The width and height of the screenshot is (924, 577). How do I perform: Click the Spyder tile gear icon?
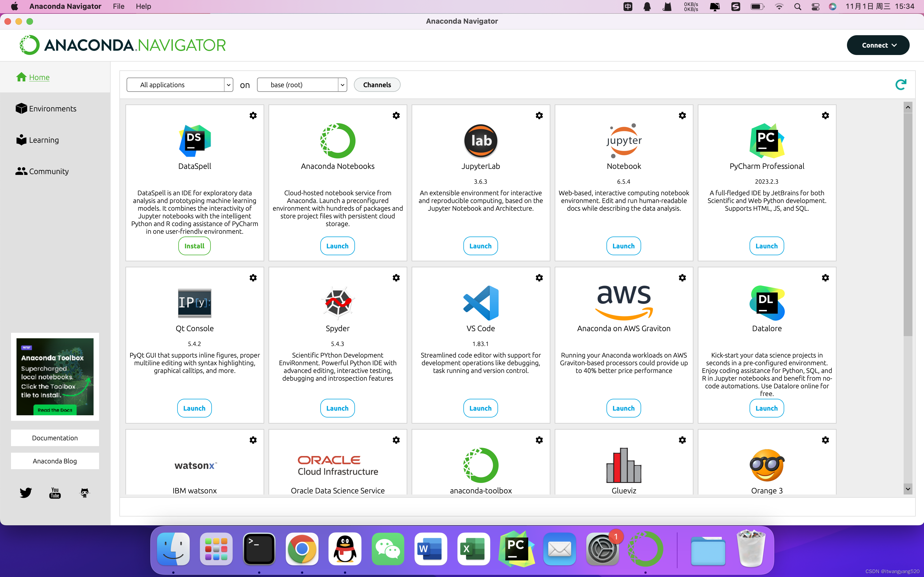(396, 278)
